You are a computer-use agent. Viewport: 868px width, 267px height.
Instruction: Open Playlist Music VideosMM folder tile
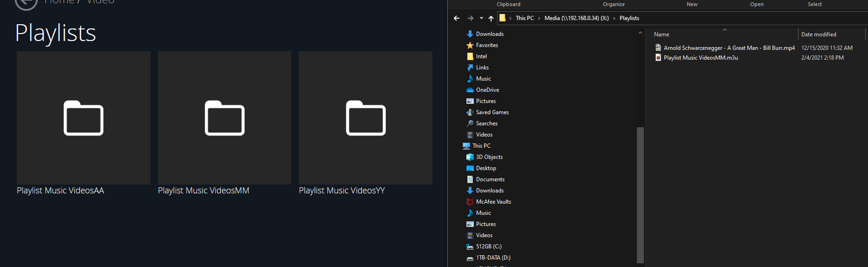tap(224, 118)
